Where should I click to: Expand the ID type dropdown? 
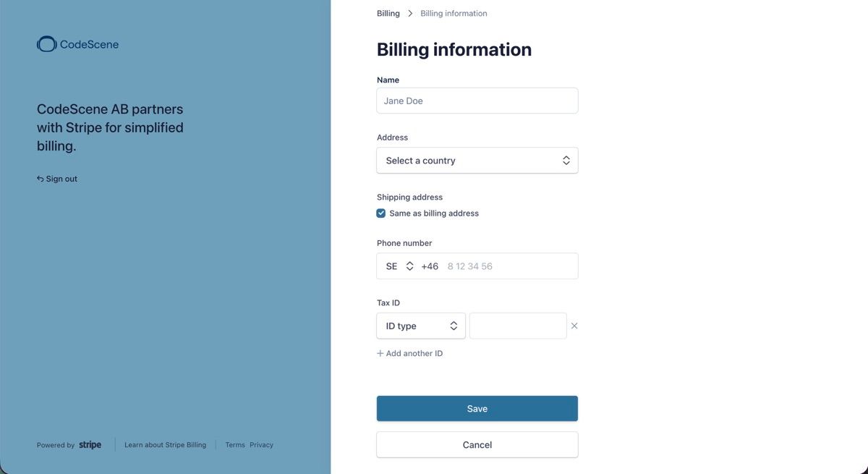tap(421, 326)
